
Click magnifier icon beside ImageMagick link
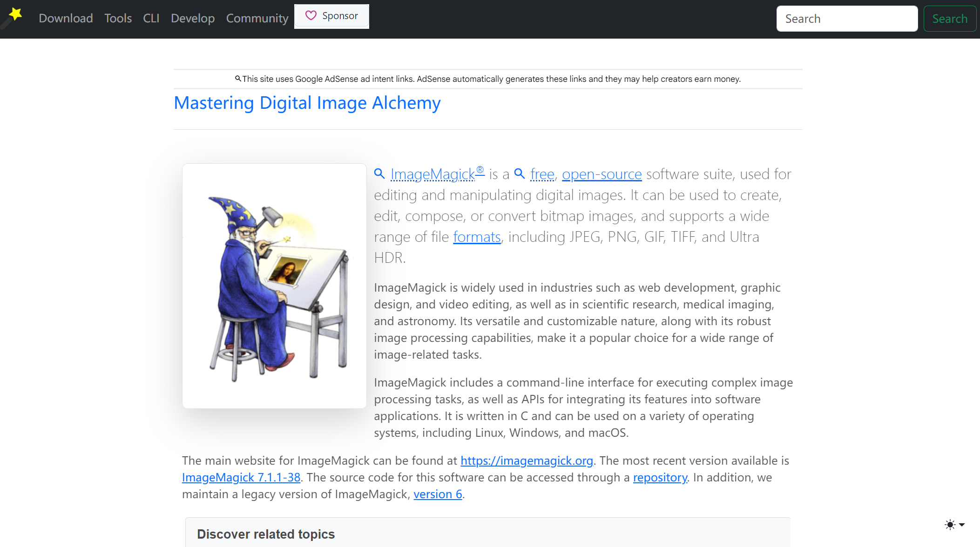379,174
